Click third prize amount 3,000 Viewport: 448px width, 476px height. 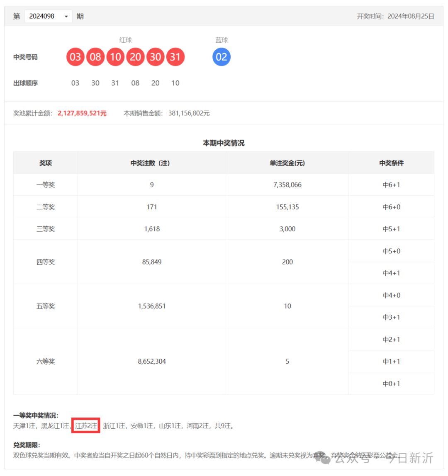tap(287, 229)
